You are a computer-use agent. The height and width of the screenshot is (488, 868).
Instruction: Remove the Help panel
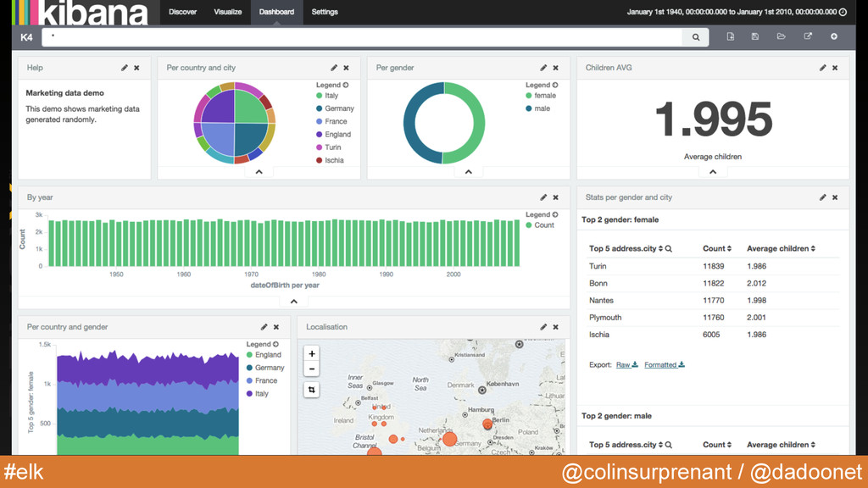click(136, 68)
